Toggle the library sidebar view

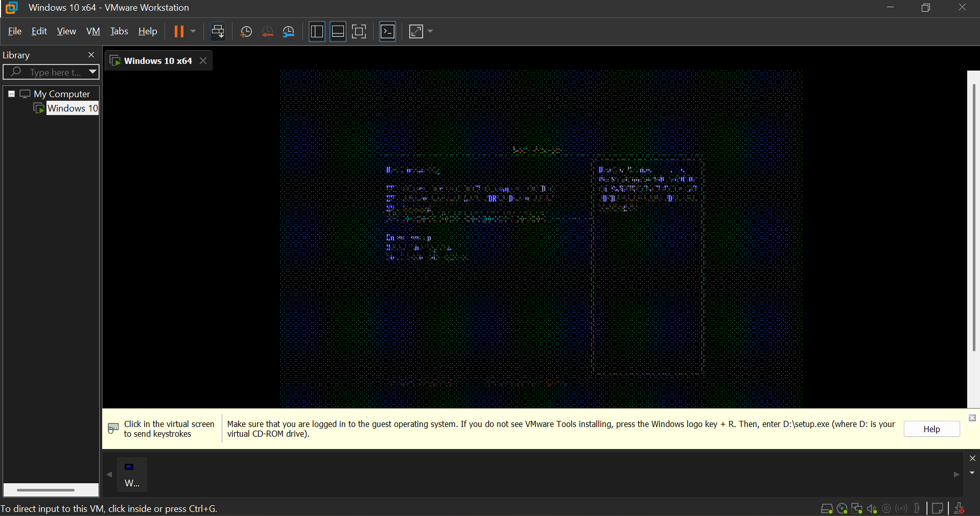(x=317, y=32)
